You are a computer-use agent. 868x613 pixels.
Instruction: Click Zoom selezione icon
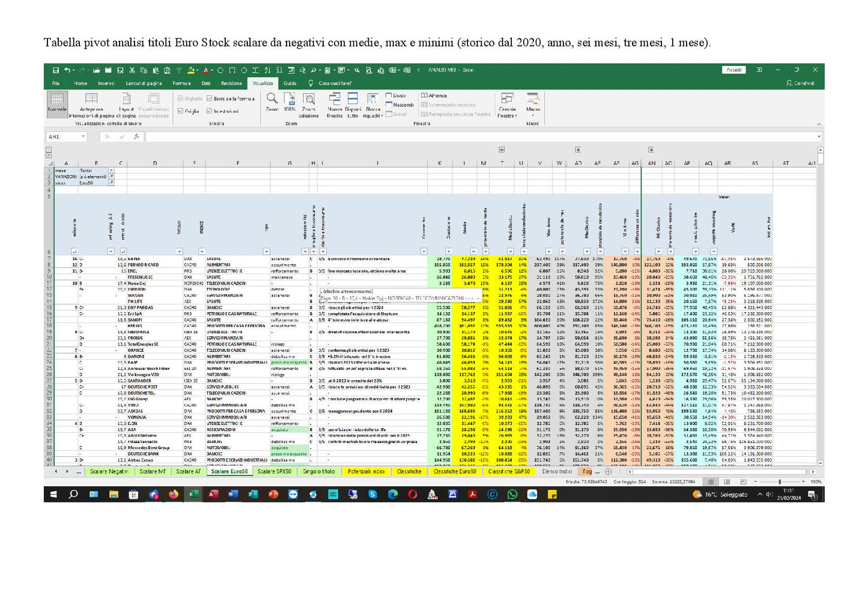pyautogui.click(x=309, y=105)
